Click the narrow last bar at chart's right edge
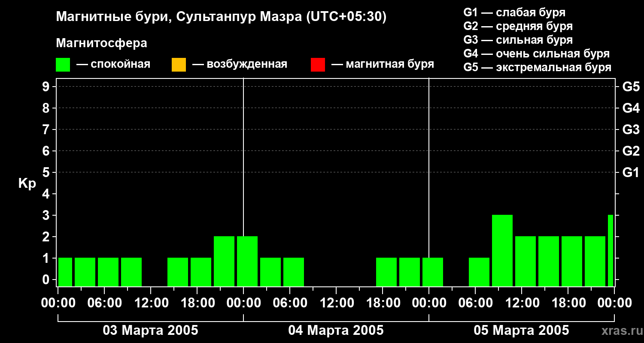Viewport: 644px width, 343px height. pos(610,250)
